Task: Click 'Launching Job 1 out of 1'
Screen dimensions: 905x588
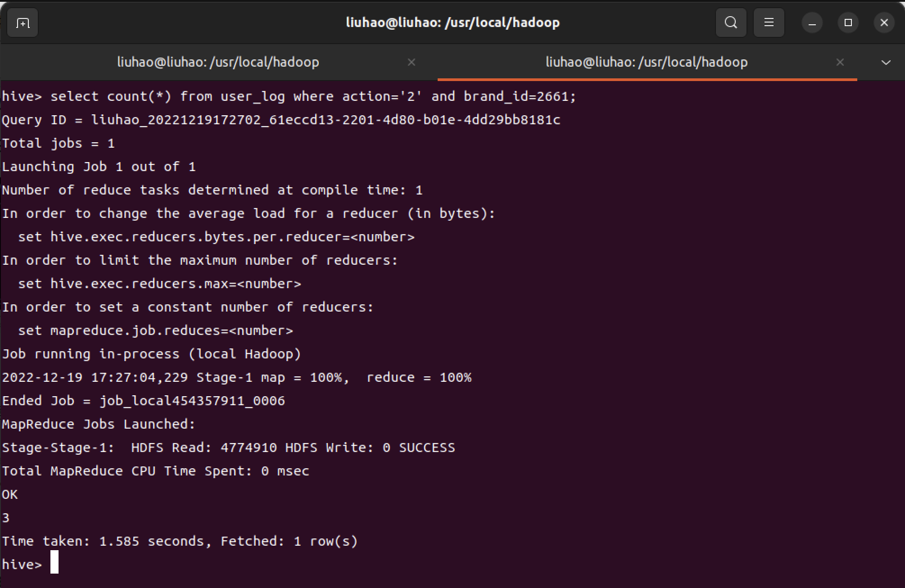Action: (99, 167)
